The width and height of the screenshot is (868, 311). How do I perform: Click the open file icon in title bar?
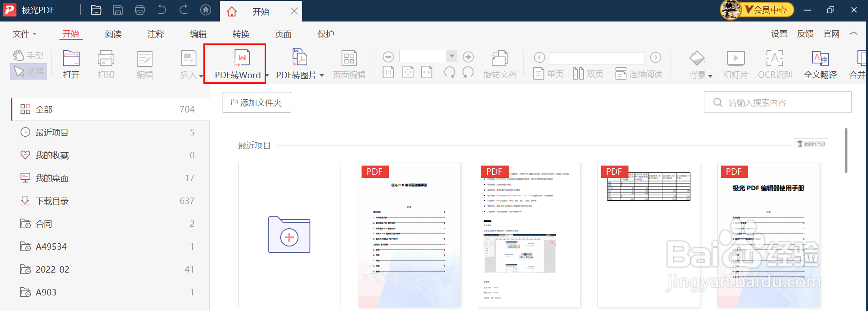[96, 10]
